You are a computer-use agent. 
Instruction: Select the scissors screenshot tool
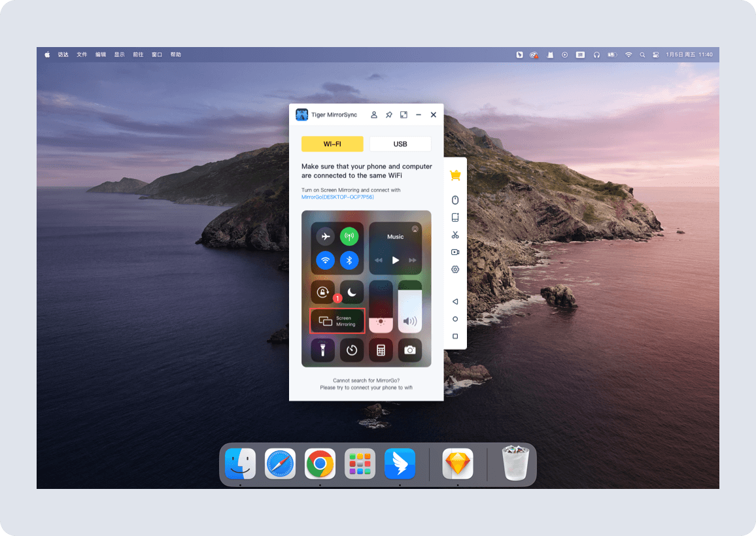coord(455,235)
